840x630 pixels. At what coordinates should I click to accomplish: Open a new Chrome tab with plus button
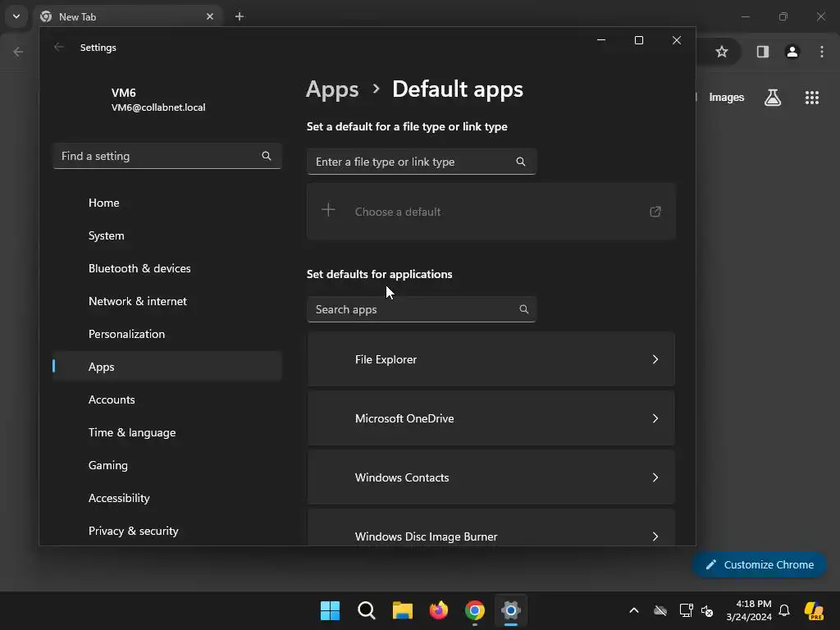pos(240,16)
